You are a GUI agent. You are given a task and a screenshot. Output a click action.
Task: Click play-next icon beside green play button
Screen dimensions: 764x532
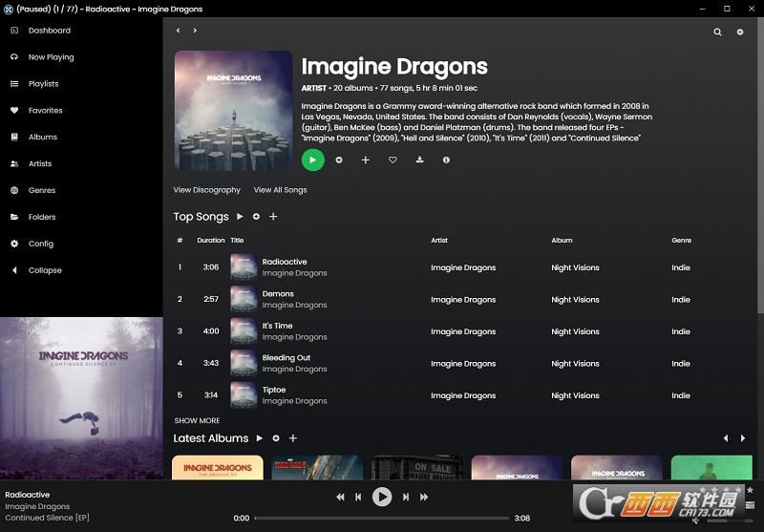[x=339, y=160]
